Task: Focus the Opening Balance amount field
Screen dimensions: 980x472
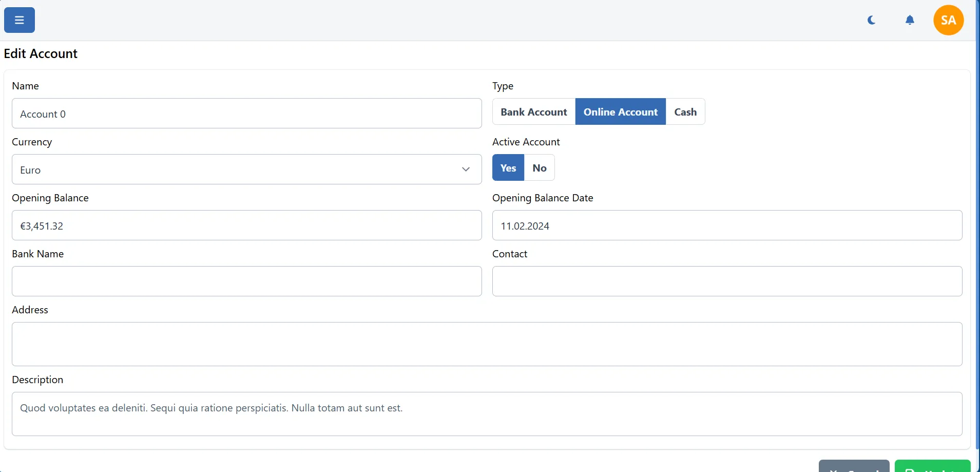Action: point(246,225)
